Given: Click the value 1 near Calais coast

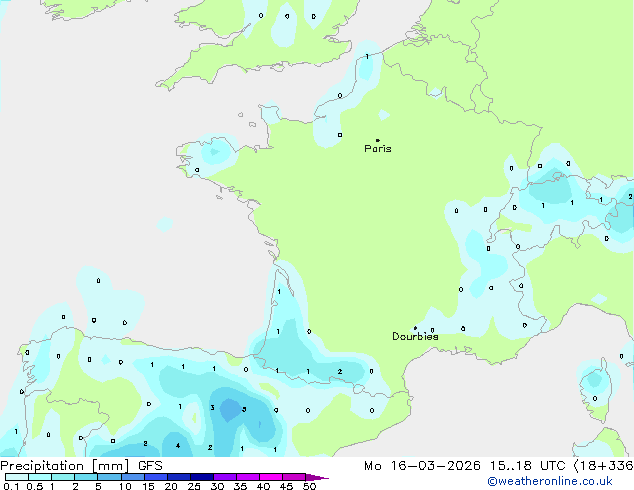Looking at the screenshot, I should pos(367,56).
